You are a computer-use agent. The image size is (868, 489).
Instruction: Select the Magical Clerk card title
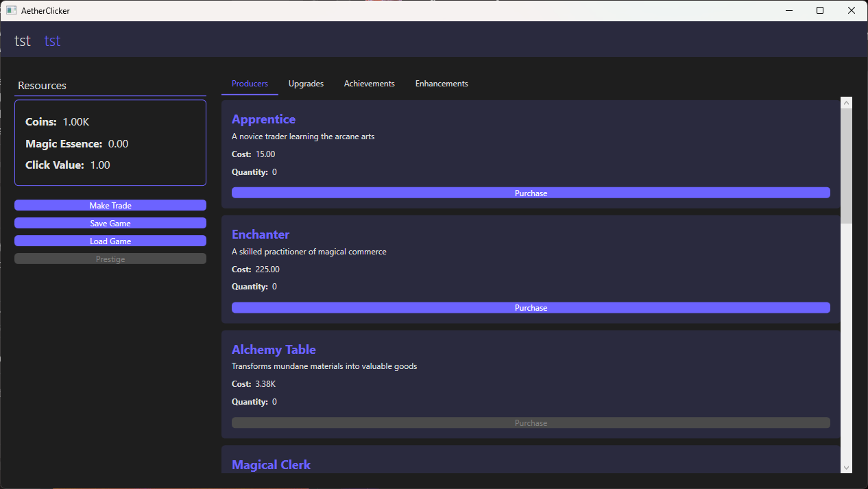coord(271,465)
